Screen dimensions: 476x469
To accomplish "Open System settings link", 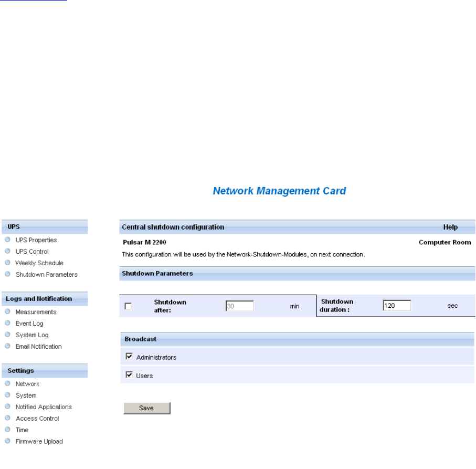I will coord(26,395).
